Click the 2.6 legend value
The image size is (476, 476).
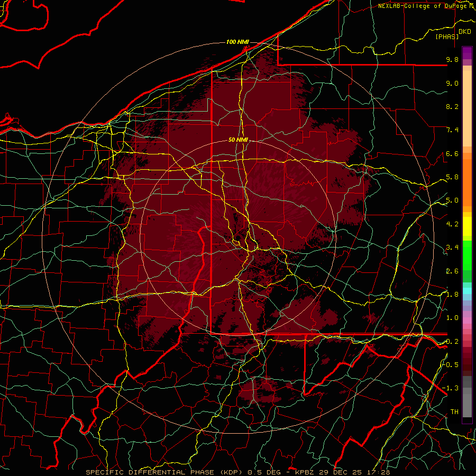(x=452, y=271)
